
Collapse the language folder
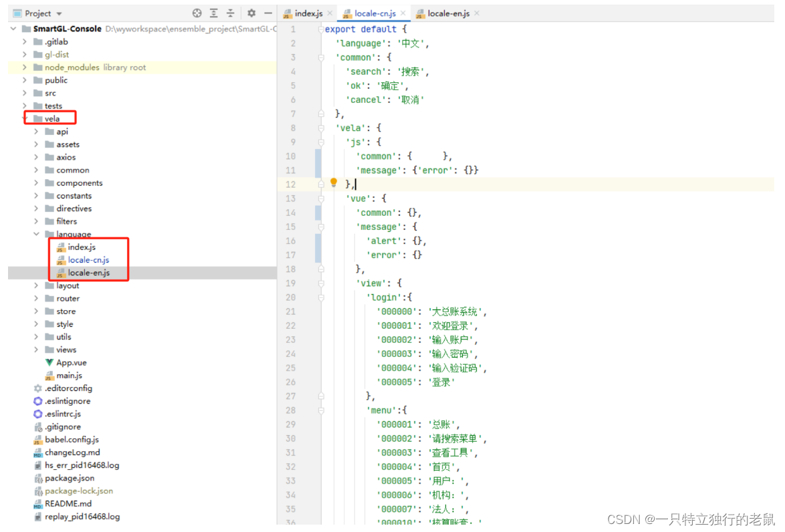36,234
